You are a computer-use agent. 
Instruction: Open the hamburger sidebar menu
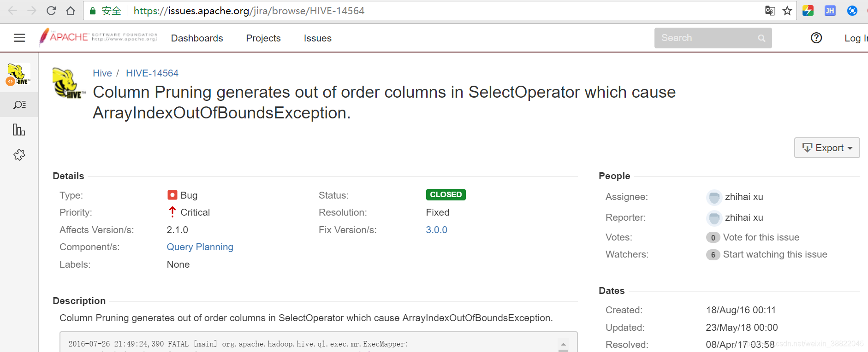[x=19, y=38]
